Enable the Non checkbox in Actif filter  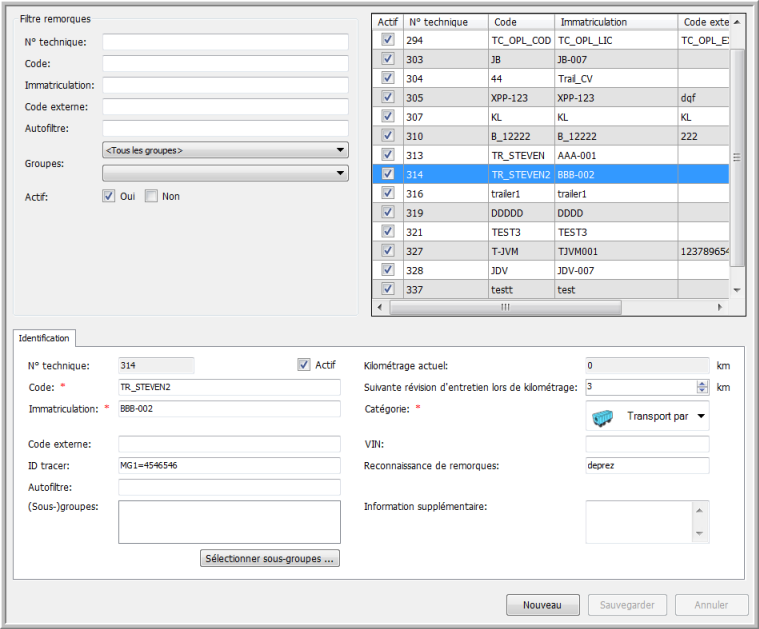(x=152, y=197)
